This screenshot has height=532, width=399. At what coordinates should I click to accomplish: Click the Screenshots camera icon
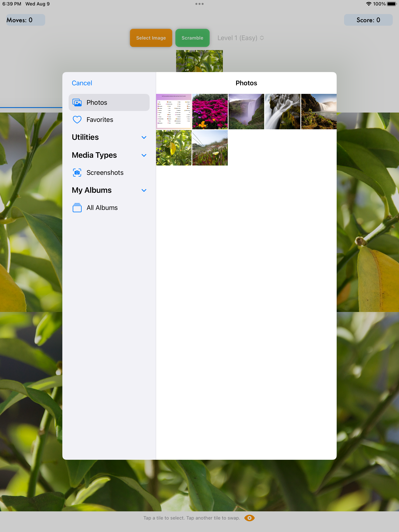tap(77, 173)
